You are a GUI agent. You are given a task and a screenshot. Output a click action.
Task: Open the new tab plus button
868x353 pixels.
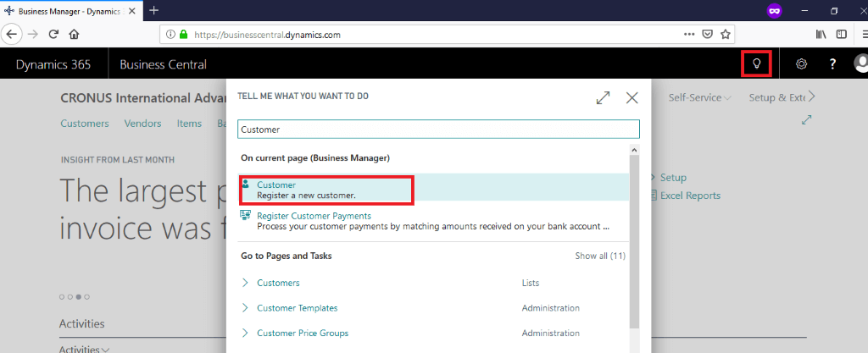[154, 10]
